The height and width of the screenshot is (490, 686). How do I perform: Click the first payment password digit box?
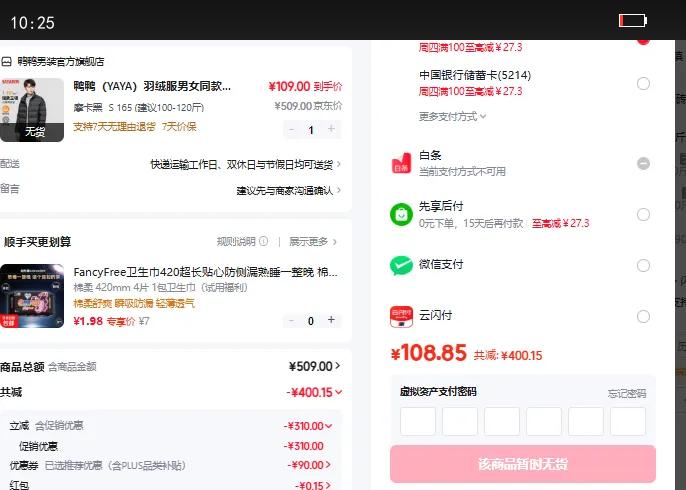click(x=418, y=421)
